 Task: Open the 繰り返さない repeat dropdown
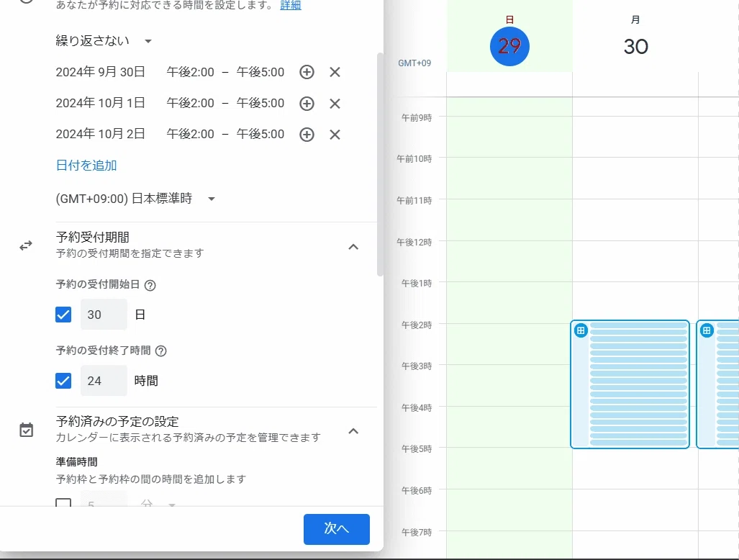tap(104, 41)
